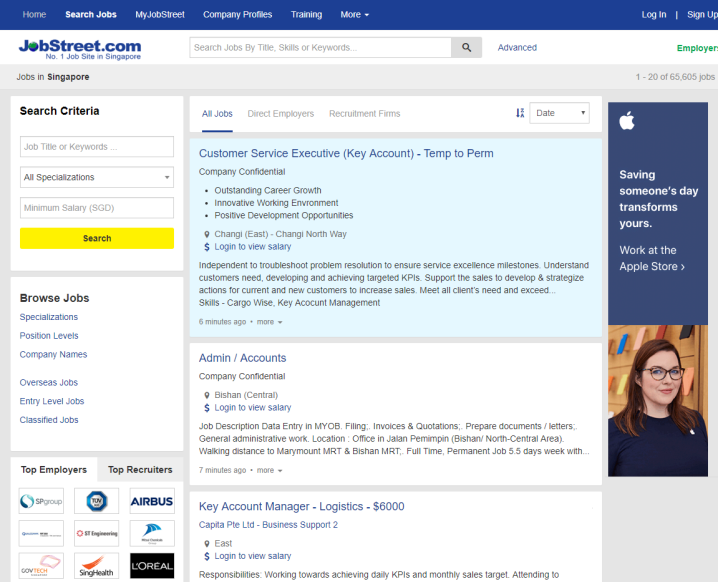The width and height of the screenshot is (718, 582).
Task: Select the Top Employers tab
Action: click(x=54, y=469)
